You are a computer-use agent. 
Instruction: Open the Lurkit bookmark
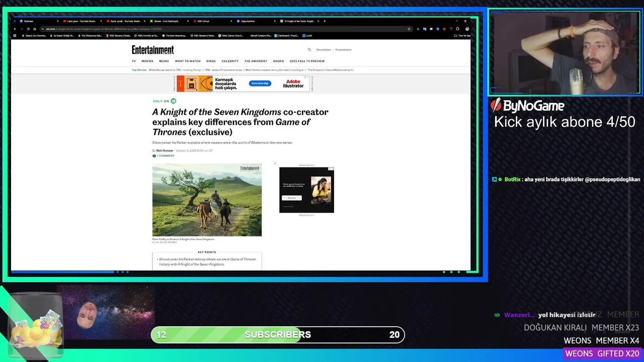(x=307, y=36)
